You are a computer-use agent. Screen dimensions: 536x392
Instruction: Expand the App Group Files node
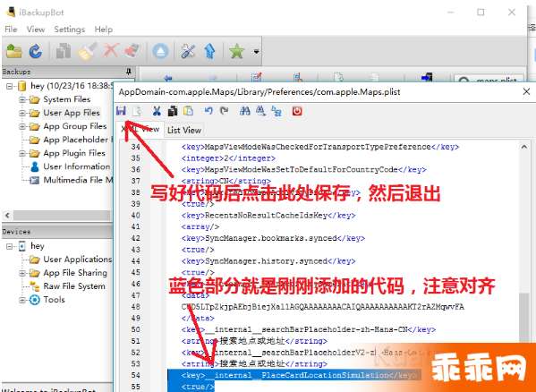22,126
